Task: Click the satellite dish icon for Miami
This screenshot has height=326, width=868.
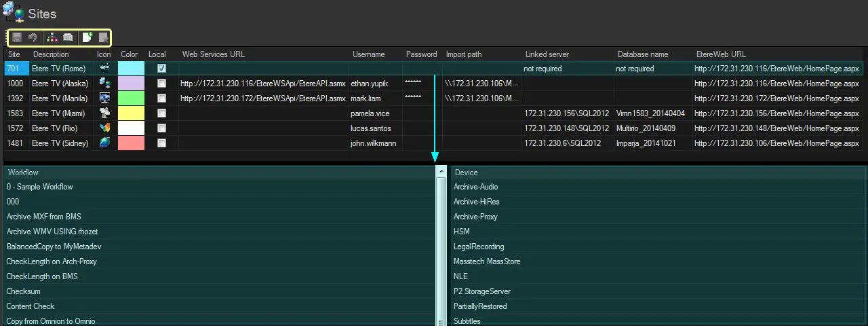Action: coord(104,113)
